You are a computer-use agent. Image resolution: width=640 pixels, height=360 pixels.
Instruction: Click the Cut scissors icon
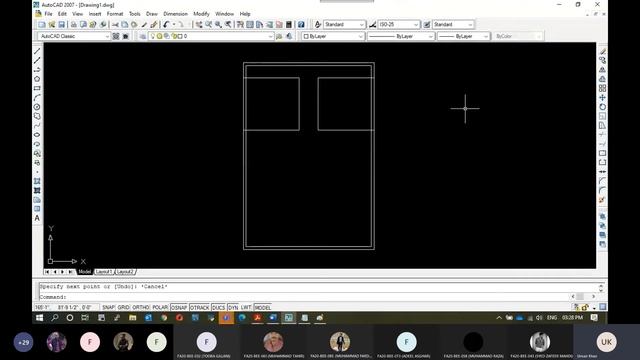116,24
